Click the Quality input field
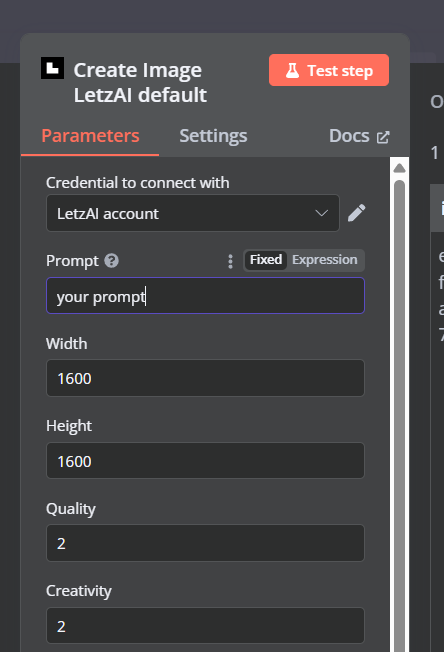 (205, 543)
